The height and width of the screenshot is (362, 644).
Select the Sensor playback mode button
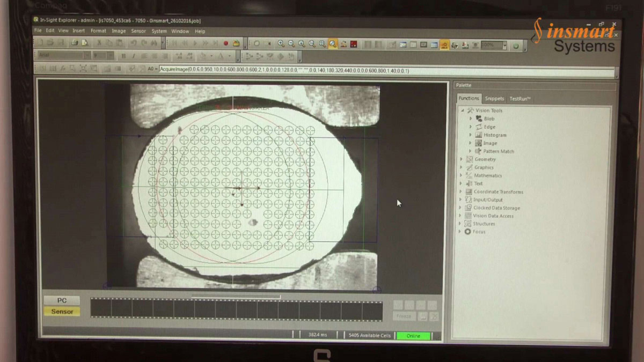(62, 312)
